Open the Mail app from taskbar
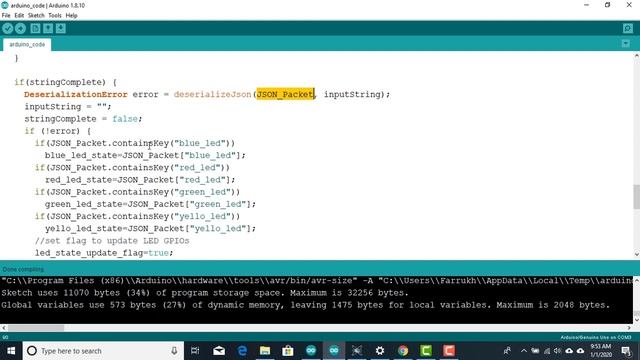The height and width of the screenshot is (360, 640). [219, 351]
